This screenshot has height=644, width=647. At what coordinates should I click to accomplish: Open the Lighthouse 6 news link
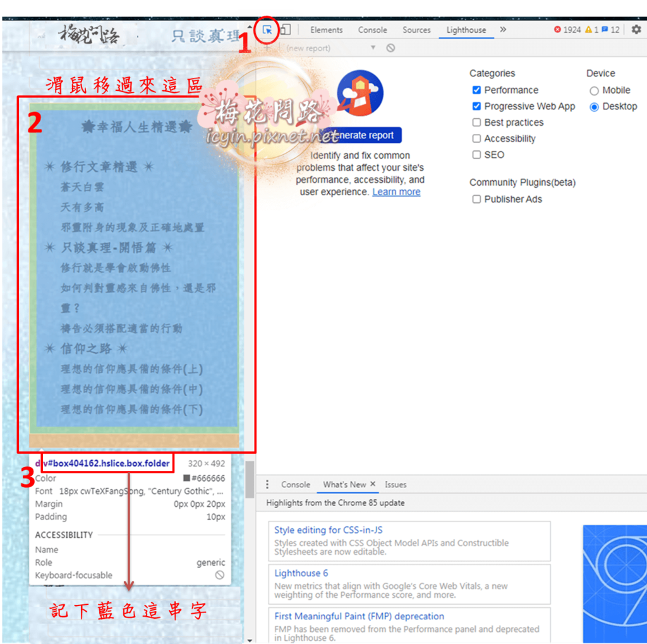(x=301, y=573)
